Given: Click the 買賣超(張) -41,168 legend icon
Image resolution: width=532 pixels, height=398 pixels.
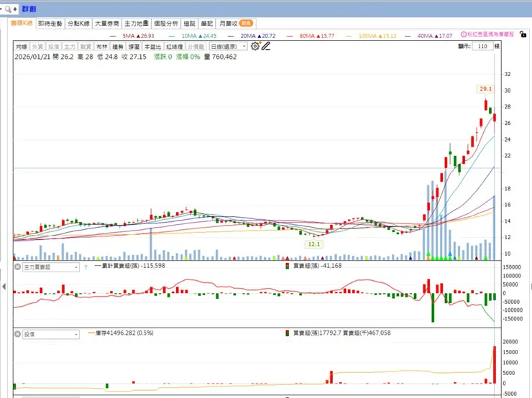Looking at the screenshot, I should tap(287, 266).
